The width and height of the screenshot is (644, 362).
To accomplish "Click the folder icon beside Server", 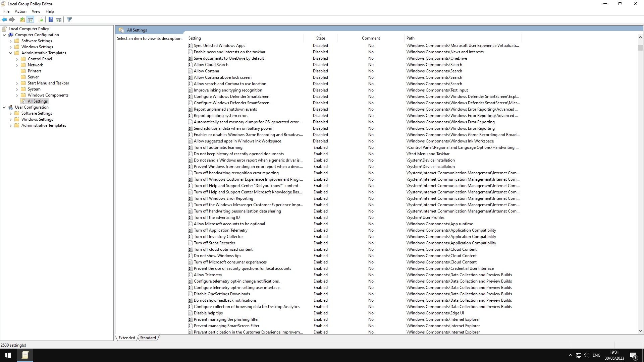I will click(23, 77).
